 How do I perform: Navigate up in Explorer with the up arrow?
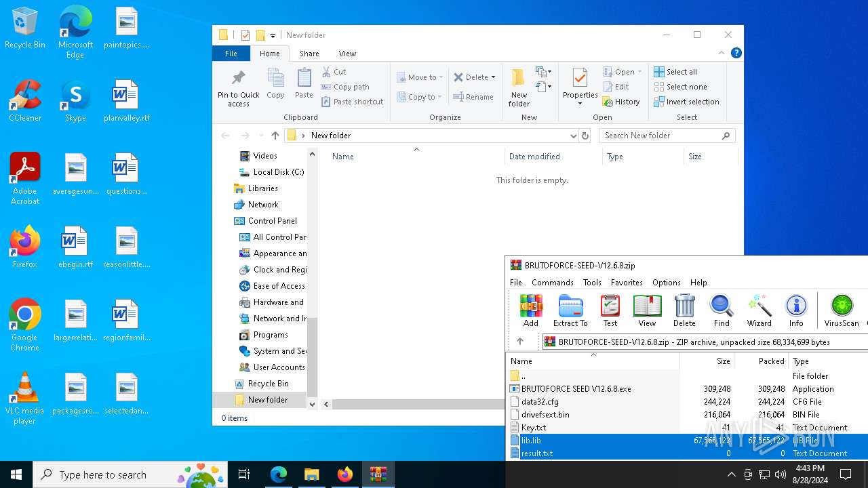(x=275, y=136)
